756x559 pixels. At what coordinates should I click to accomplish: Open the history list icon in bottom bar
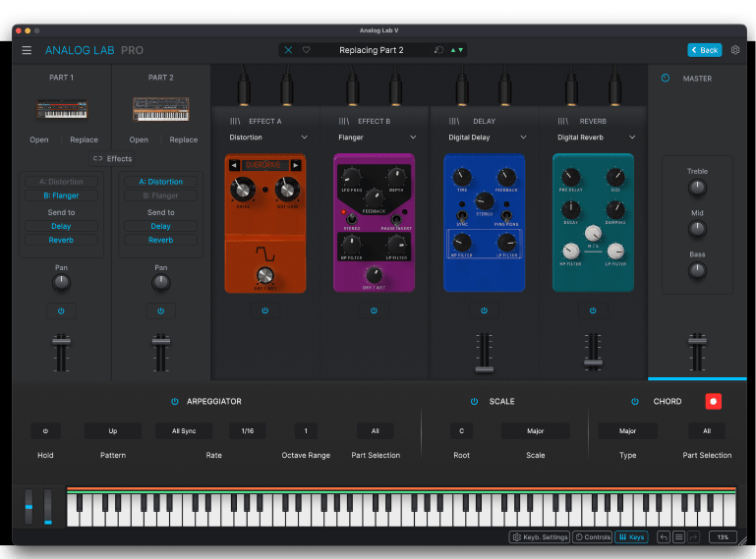pos(678,537)
